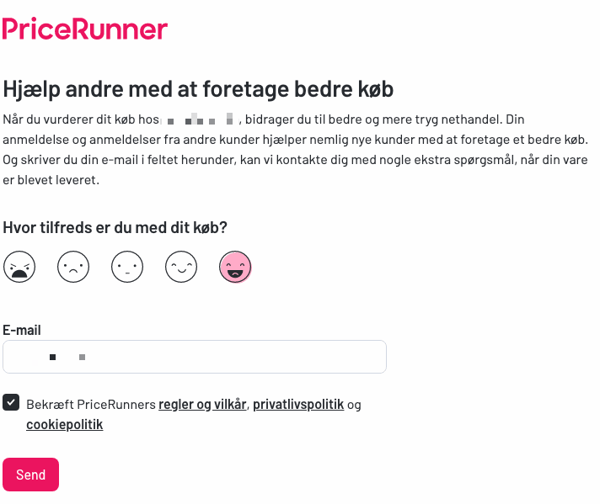Open the regler og vilkår link
This screenshot has height=504, width=600.
pos(202,405)
